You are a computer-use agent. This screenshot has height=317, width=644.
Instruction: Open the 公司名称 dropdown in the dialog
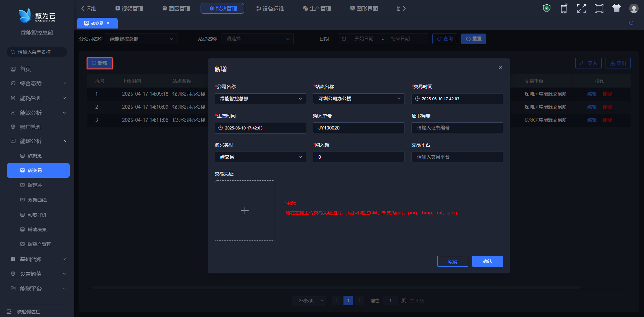(260, 99)
